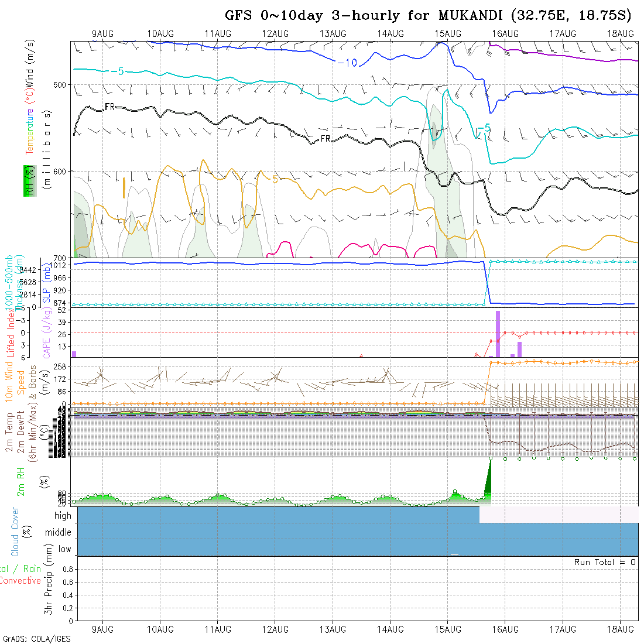Viewport: 644px width, 644px height.
Task: Click the 'CAPE (J/kg)' axis title
Action: tap(47, 334)
